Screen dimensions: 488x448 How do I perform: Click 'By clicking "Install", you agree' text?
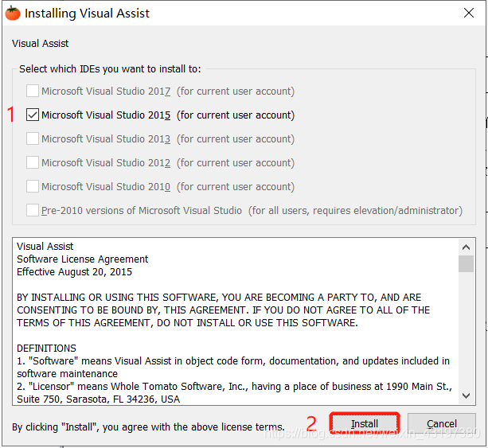click(148, 427)
